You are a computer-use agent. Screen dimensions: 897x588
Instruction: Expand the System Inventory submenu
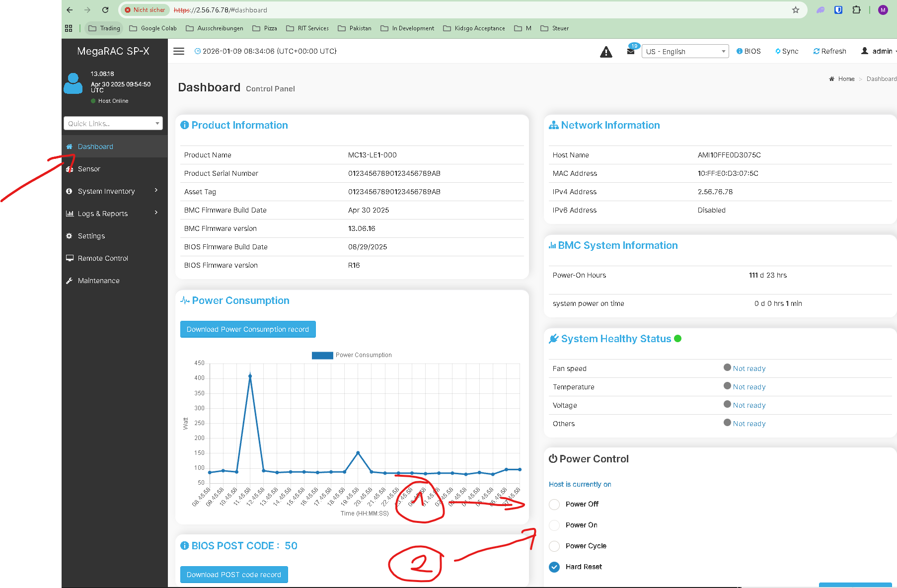(x=114, y=191)
